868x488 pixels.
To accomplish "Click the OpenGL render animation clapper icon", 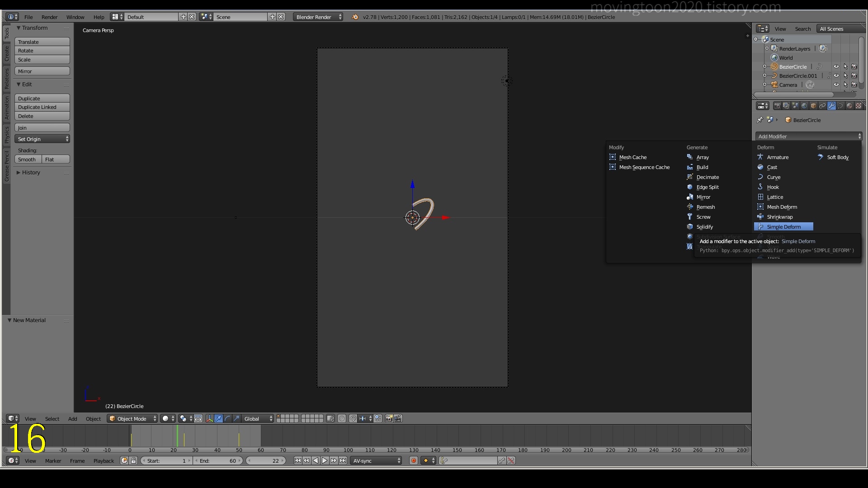I will coord(398,418).
